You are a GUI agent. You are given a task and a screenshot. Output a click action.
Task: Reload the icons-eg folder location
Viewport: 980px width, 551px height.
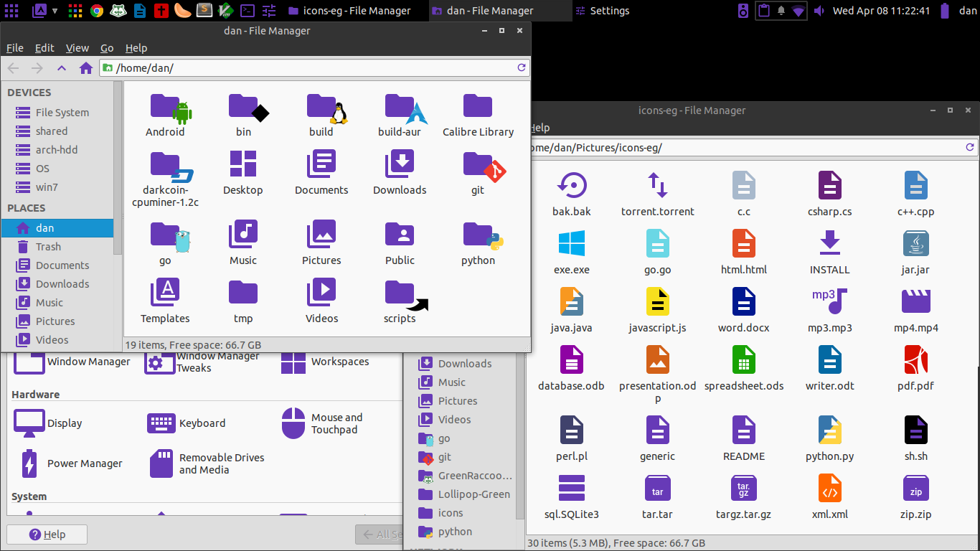(970, 148)
